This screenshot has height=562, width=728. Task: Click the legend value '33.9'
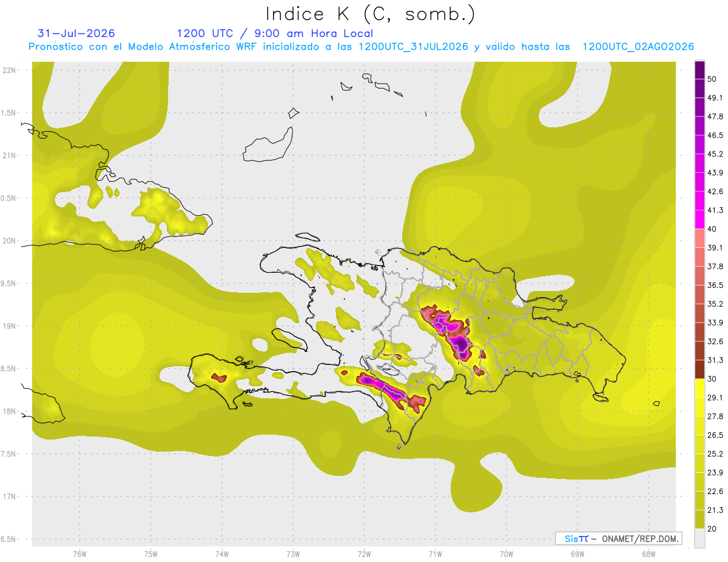point(714,323)
